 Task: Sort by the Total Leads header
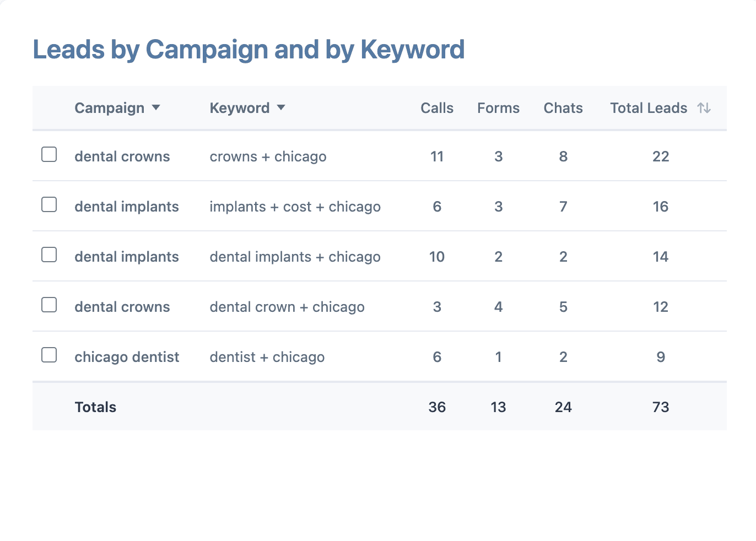coord(649,108)
